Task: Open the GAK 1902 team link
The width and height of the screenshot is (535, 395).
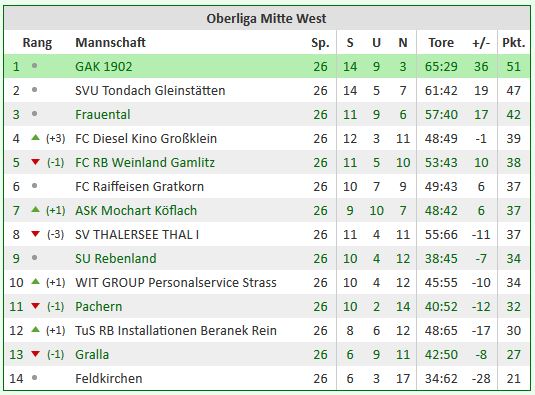Action: 103,67
